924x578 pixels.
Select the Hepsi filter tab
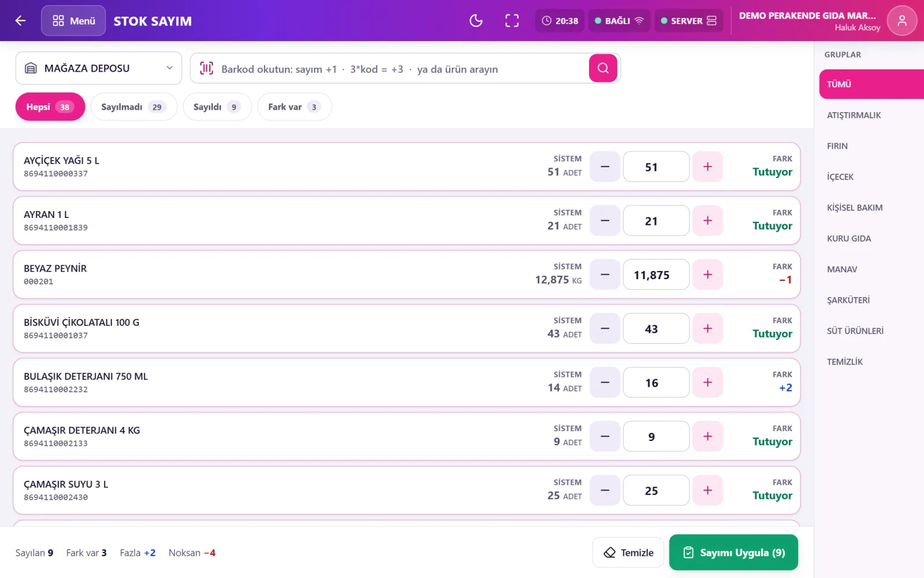point(50,107)
